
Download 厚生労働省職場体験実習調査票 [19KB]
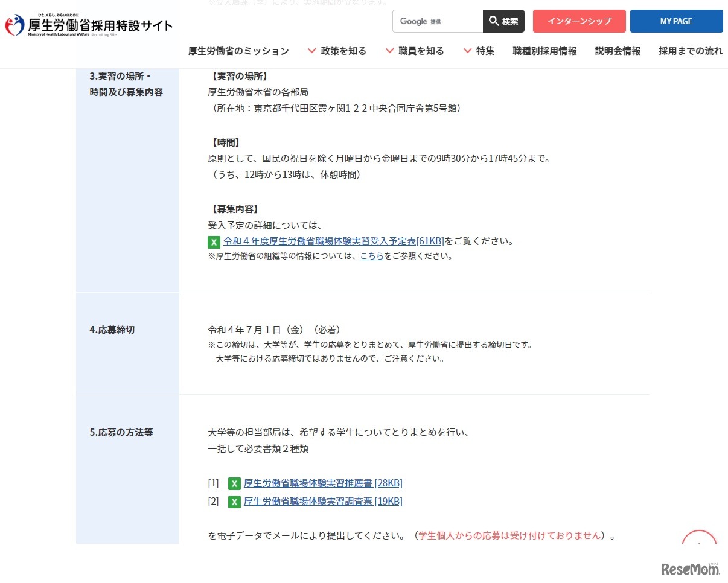(x=323, y=502)
